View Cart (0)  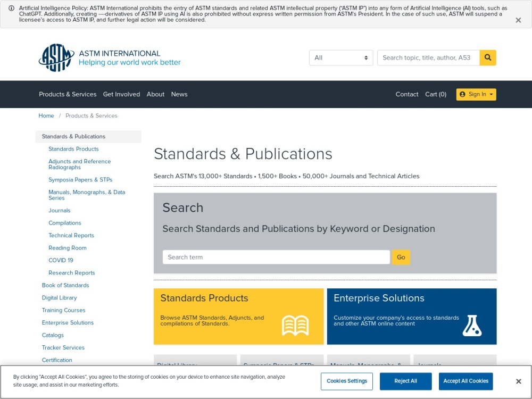click(436, 94)
